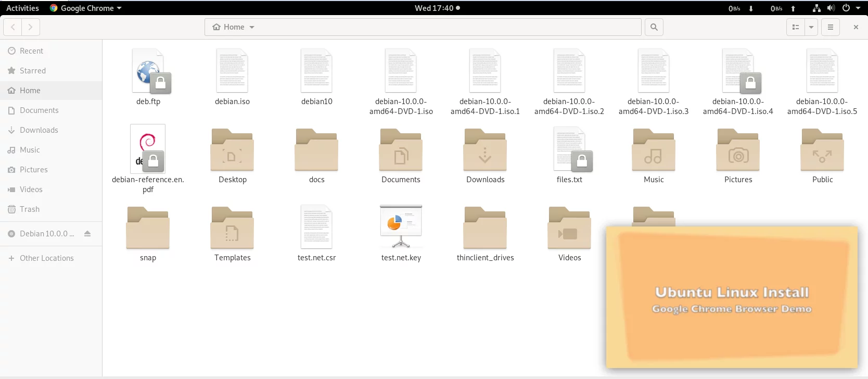This screenshot has width=868, height=379.
Task: Open the Downloads folder icon in grid
Action: coord(485,149)
